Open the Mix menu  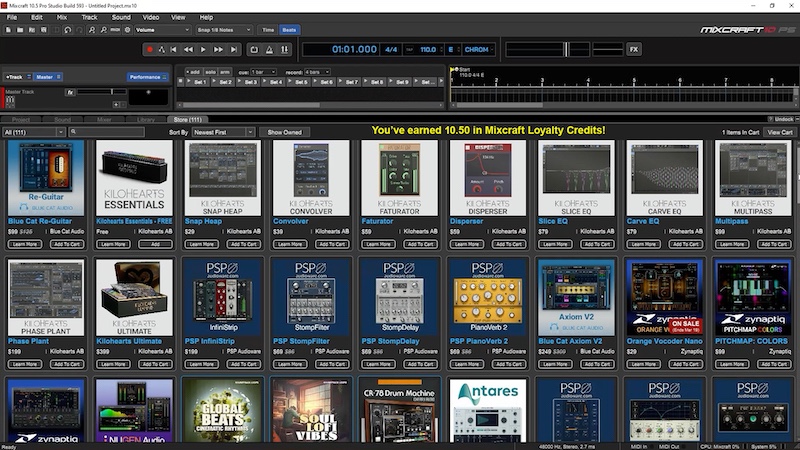coord(62,17)
